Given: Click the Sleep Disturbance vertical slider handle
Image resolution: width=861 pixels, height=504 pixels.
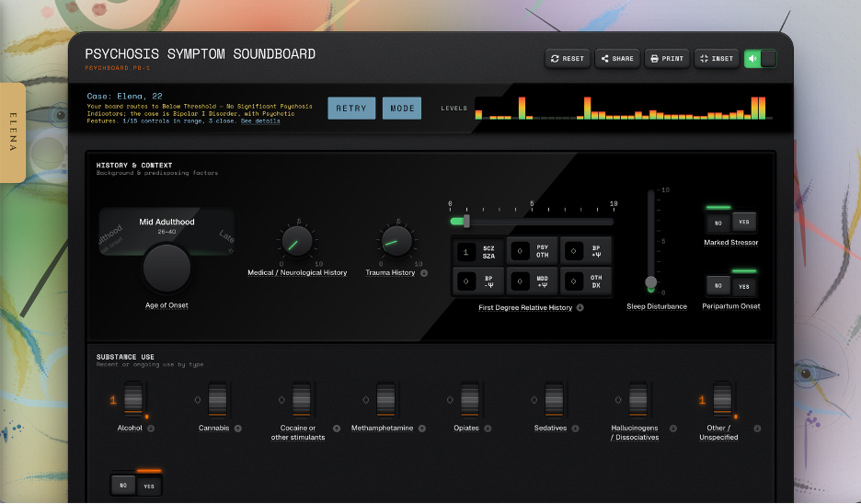Looking at the screenshot, I should [x=650, y=282].
